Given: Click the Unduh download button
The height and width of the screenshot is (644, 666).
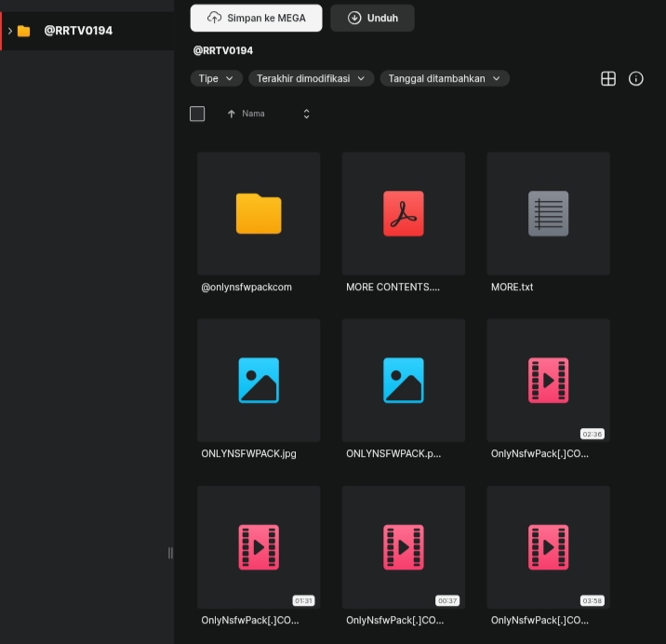Looking at the screenshot, I should coord(372,18).
